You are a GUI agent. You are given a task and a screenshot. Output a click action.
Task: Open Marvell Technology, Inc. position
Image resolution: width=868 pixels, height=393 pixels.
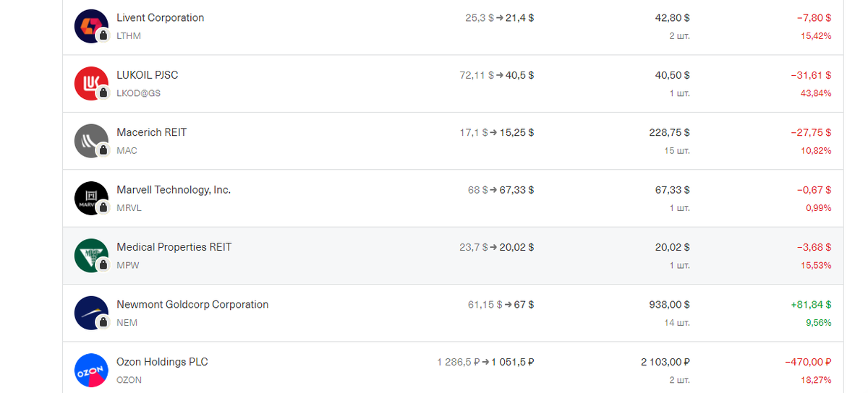point(174,190)
